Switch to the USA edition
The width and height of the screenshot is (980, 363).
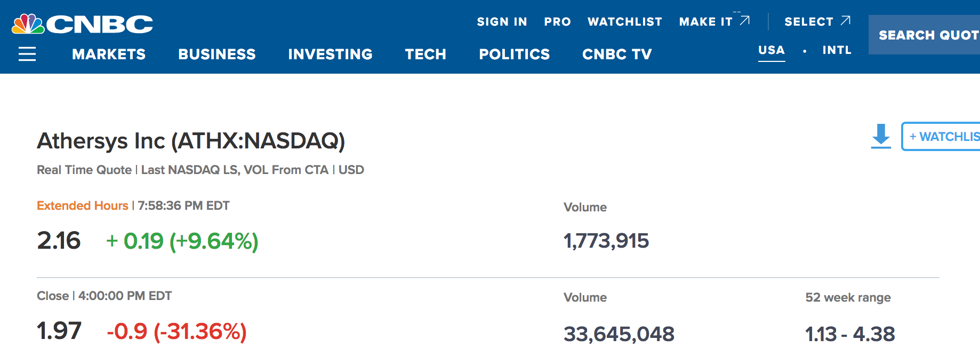click(772, 50)
